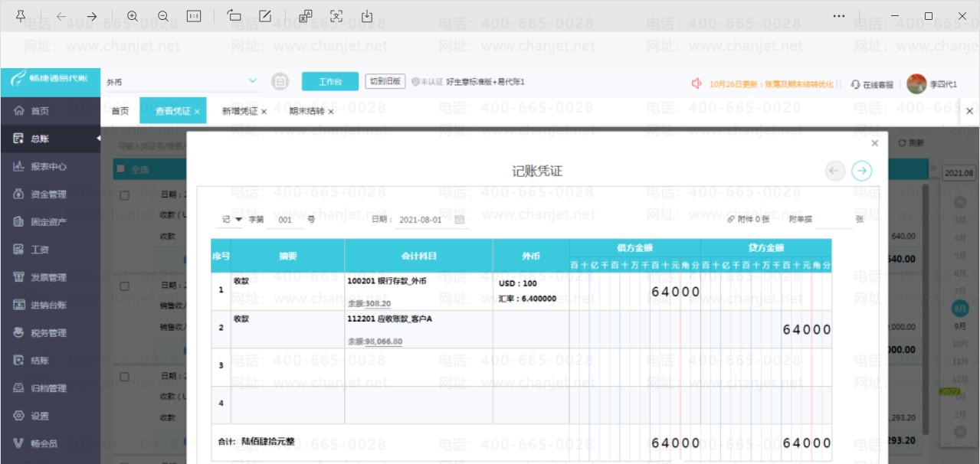Click the save download icon in toolbar
Image resolution: width=980 pixels, height=464 pixels.
click(x=367, y=16)
